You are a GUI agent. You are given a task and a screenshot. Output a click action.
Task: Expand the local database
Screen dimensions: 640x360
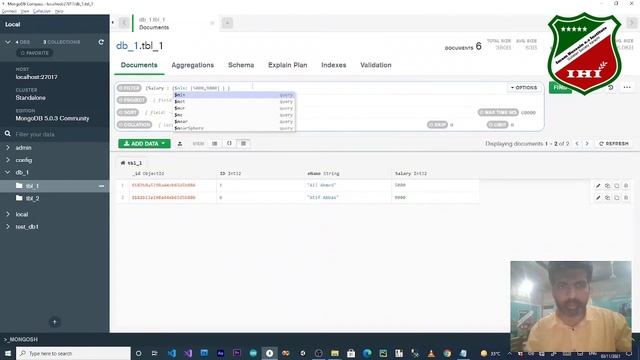coord(8,214)
